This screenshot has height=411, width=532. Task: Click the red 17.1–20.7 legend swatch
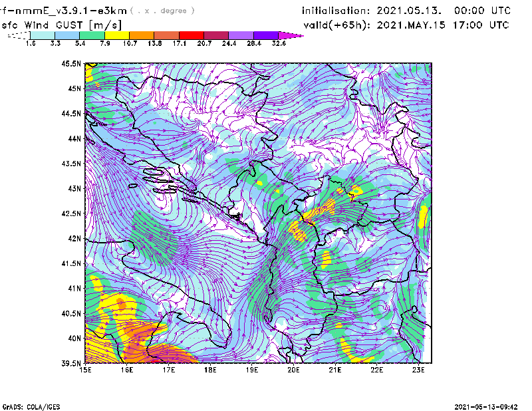pyautogui.click(x=192, y=35)
